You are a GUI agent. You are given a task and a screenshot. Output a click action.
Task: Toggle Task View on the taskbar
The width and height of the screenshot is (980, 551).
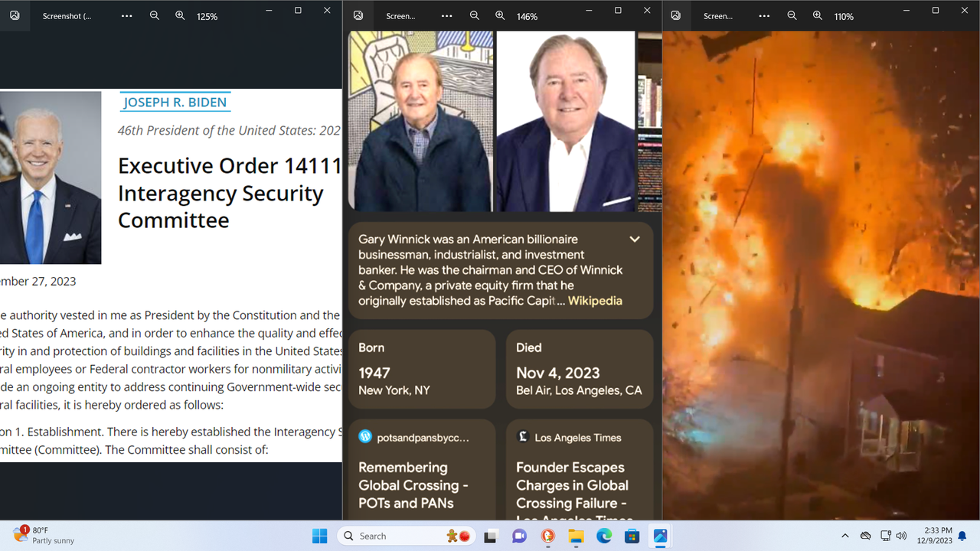[x=491, y=536]
